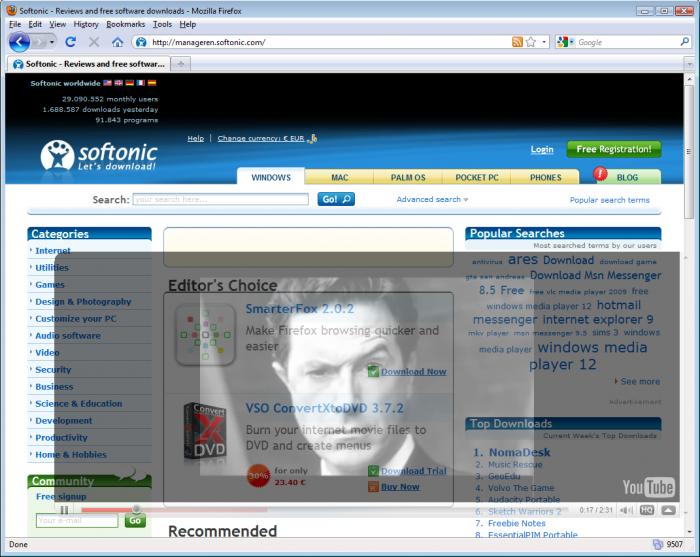Screen dimensions: 700x557
Task: Click the Login link
Action: point(542,150)
